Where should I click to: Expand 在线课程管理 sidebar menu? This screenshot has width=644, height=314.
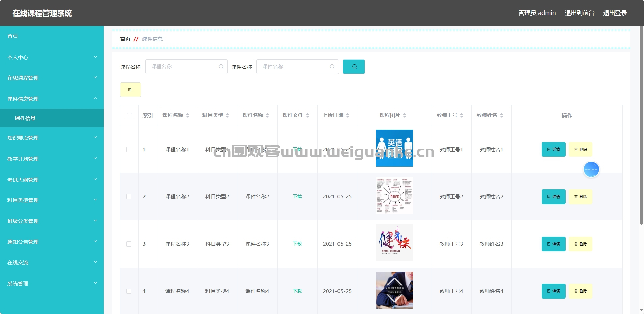click(x=52, y=78)
